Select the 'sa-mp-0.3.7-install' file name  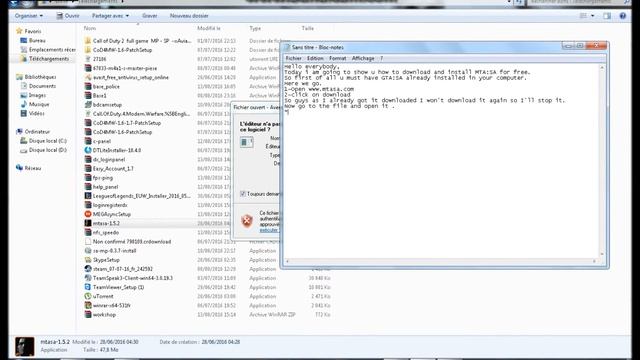coord(114,251)
